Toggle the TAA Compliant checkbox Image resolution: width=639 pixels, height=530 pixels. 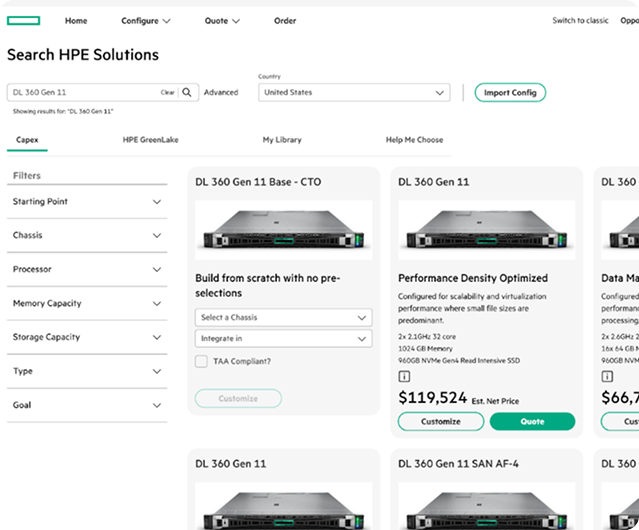click(x=201, y=361)
